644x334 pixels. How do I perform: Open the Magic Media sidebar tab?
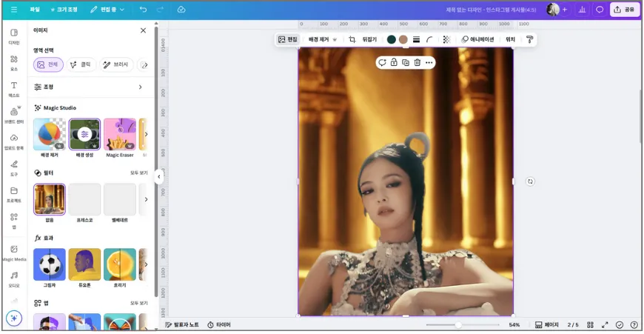14,253
